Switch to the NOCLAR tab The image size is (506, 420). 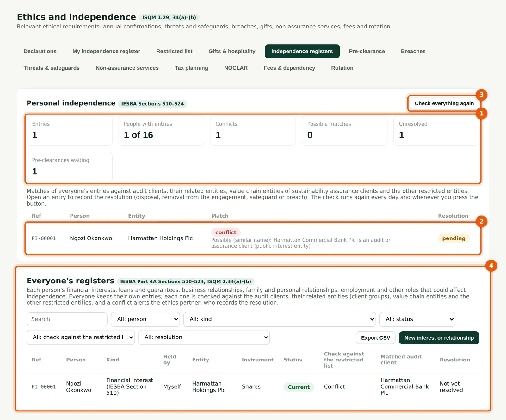236,68
